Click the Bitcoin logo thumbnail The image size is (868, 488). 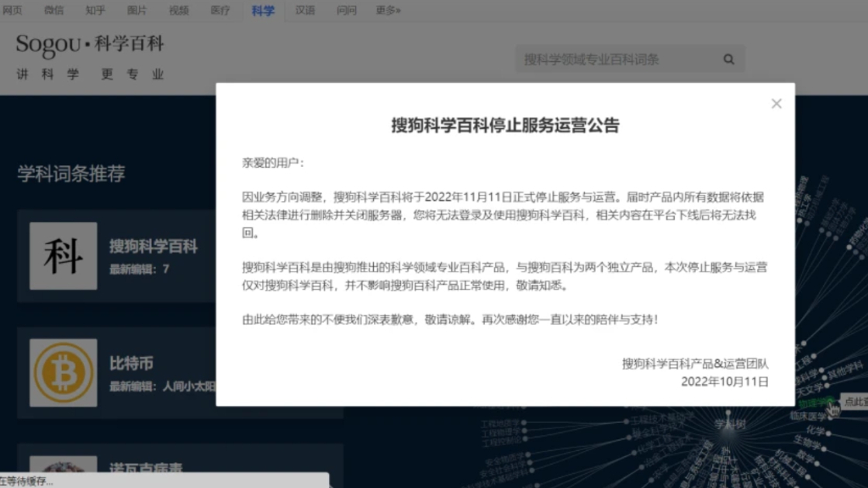64,373
